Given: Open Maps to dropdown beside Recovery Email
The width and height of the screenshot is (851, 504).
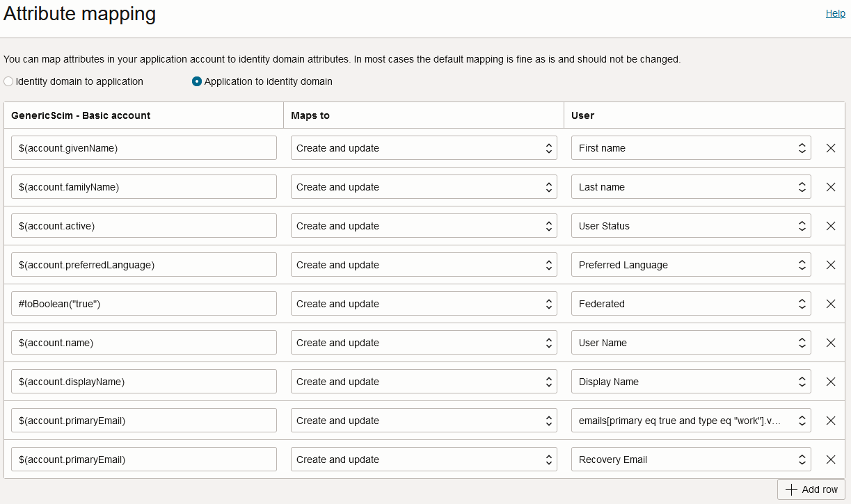Looking at the screenshot, I should 424,460.
